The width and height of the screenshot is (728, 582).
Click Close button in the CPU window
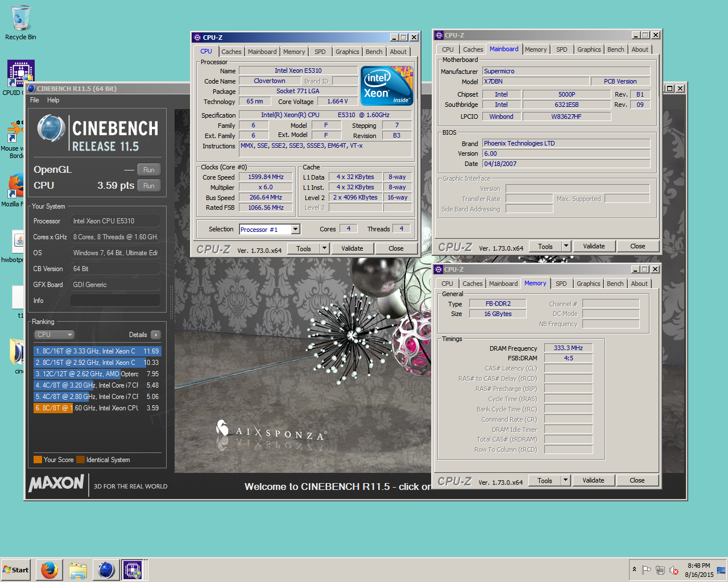point(396,248)
